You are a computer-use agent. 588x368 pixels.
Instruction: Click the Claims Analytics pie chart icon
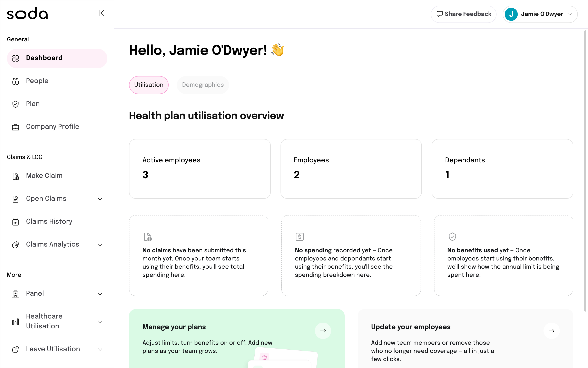tap(16, 245)
